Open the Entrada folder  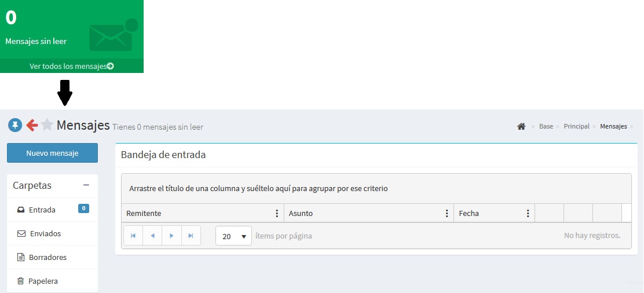point(42,210)
